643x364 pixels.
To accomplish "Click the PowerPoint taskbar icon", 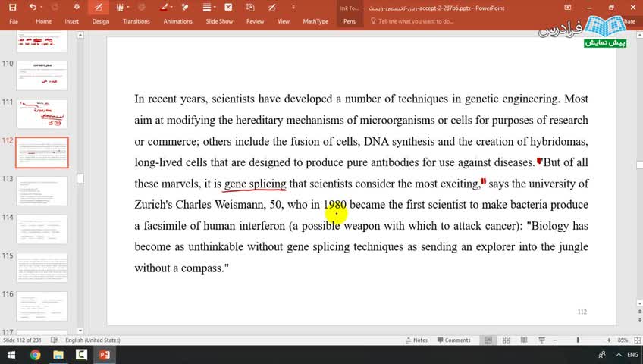I will point(104,355).
